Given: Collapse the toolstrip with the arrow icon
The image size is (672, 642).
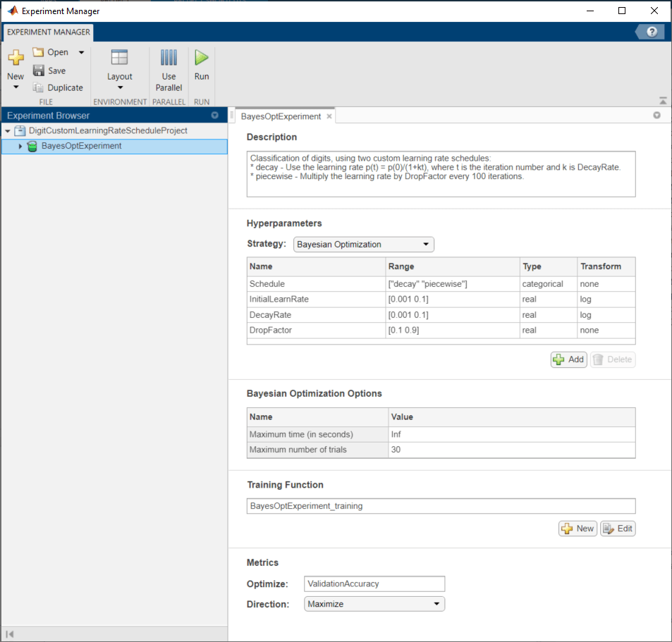Looking at the screenshot, I should click(x=663, y=101).
